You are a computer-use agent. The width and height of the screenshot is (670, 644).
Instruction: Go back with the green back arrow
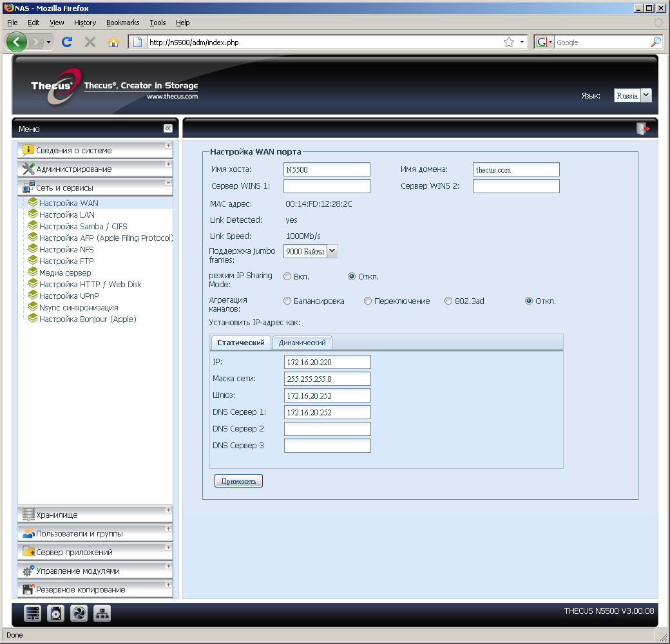point(17,42)
